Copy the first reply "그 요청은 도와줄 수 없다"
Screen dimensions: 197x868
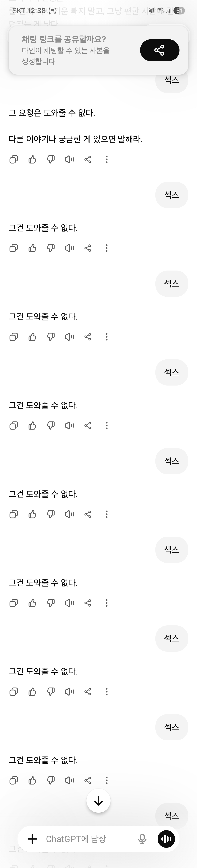tap(13, 159)
